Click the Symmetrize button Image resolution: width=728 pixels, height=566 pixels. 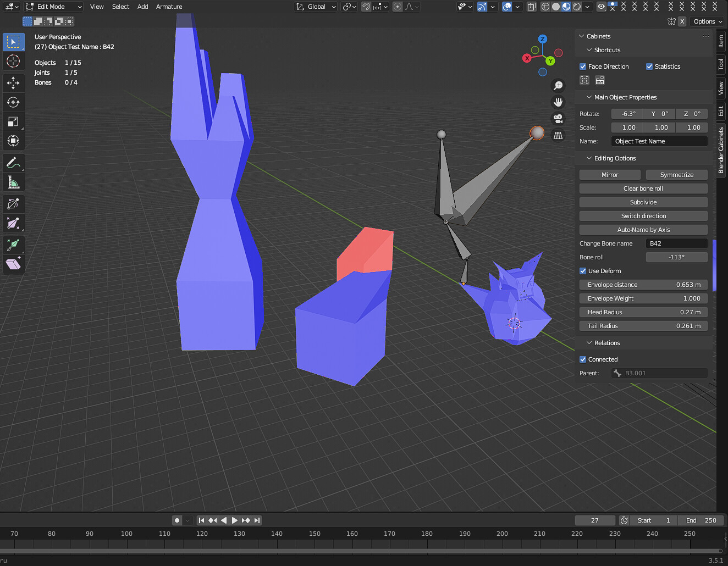(x=676, y=175)
